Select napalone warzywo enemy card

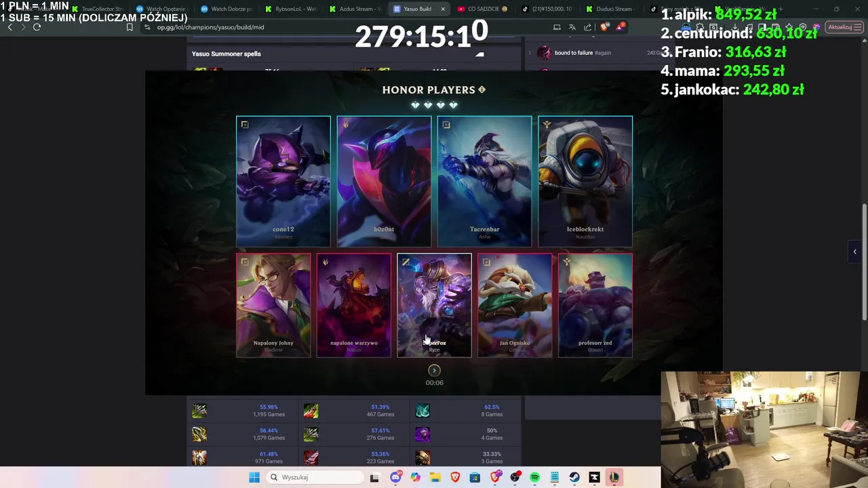pos(354,306)
